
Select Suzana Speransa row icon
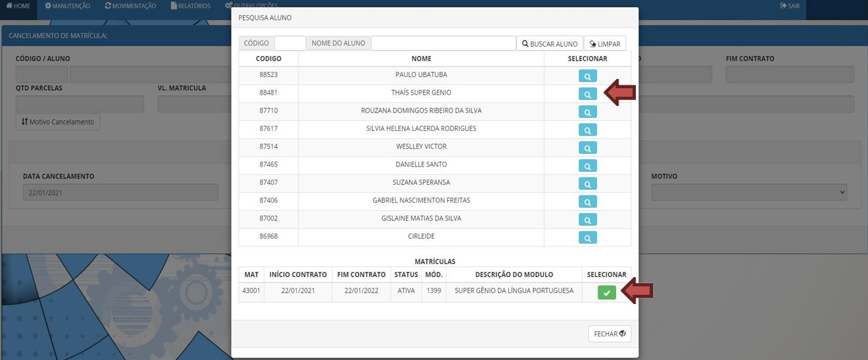pyautogui.click(x=587, y=184)
